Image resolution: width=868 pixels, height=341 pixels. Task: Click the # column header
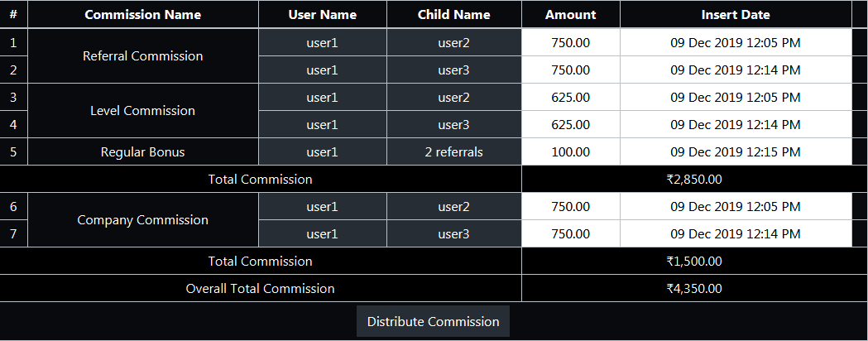(14, 15)
